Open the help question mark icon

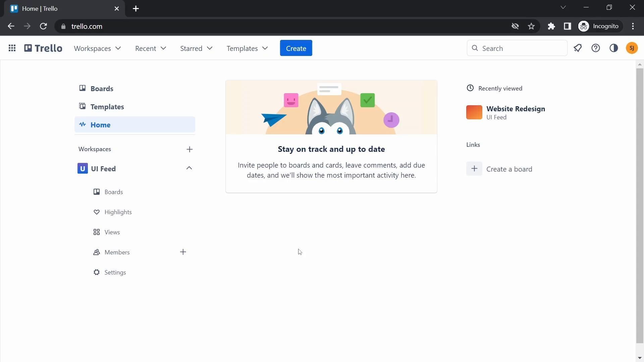[x=596, y=48]
